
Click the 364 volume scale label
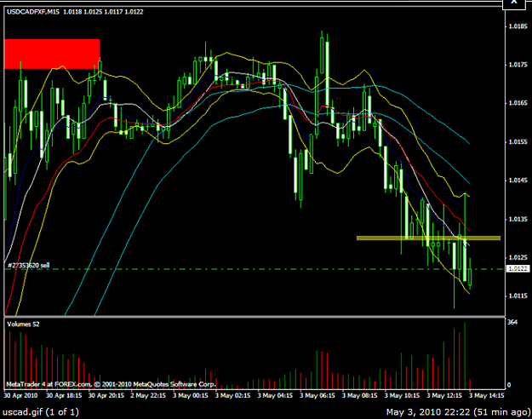click(x=512, y=322)
